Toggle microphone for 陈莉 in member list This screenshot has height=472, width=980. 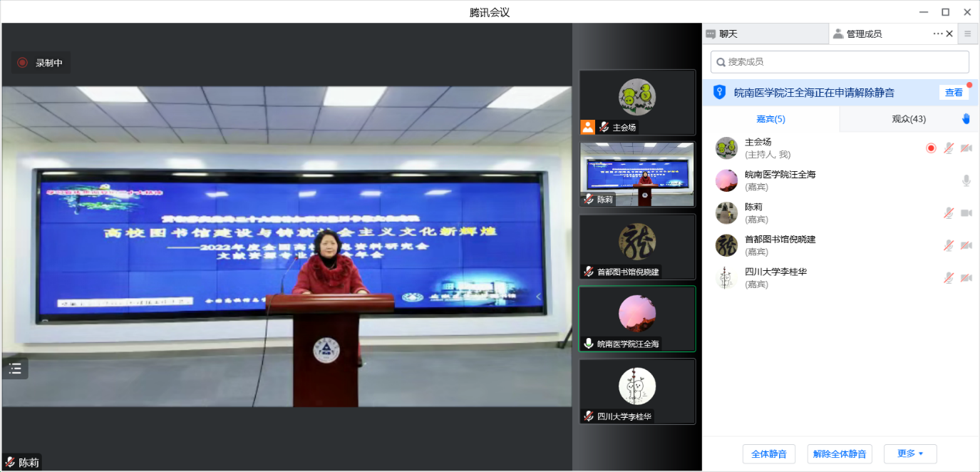coord(949,212)
